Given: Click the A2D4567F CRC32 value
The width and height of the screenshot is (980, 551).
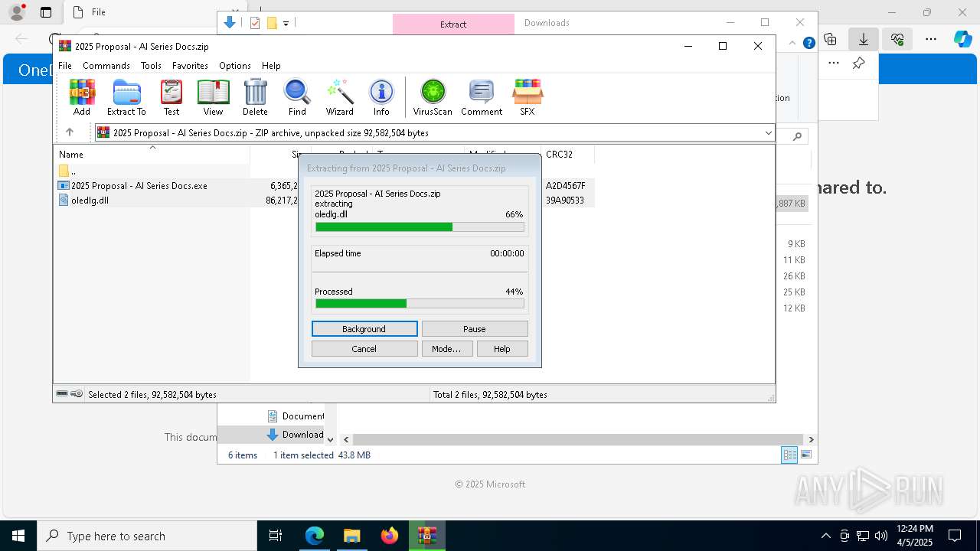Looking at the screenshot, I should [x=566, y=186].
